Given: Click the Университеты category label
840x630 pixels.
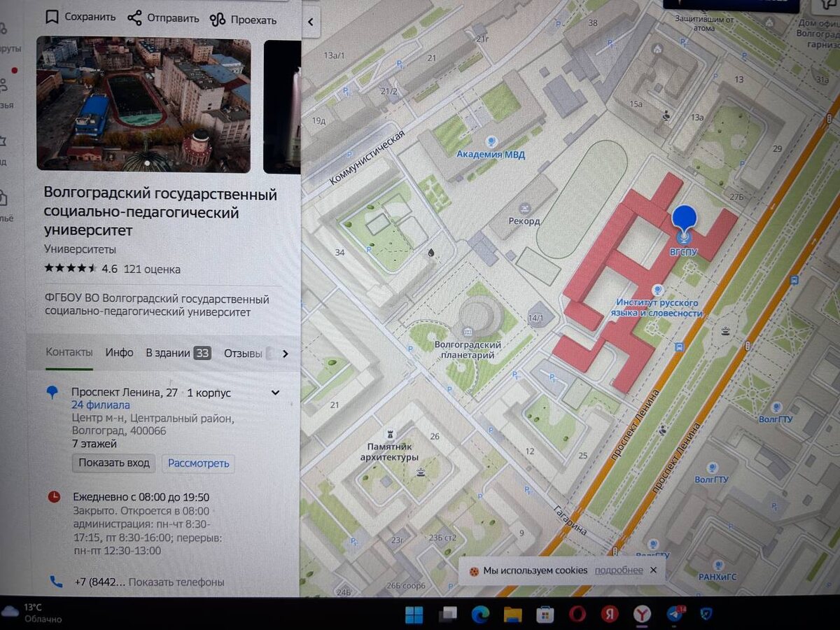Looking at the screenshot, I should (x=80, y=249).
